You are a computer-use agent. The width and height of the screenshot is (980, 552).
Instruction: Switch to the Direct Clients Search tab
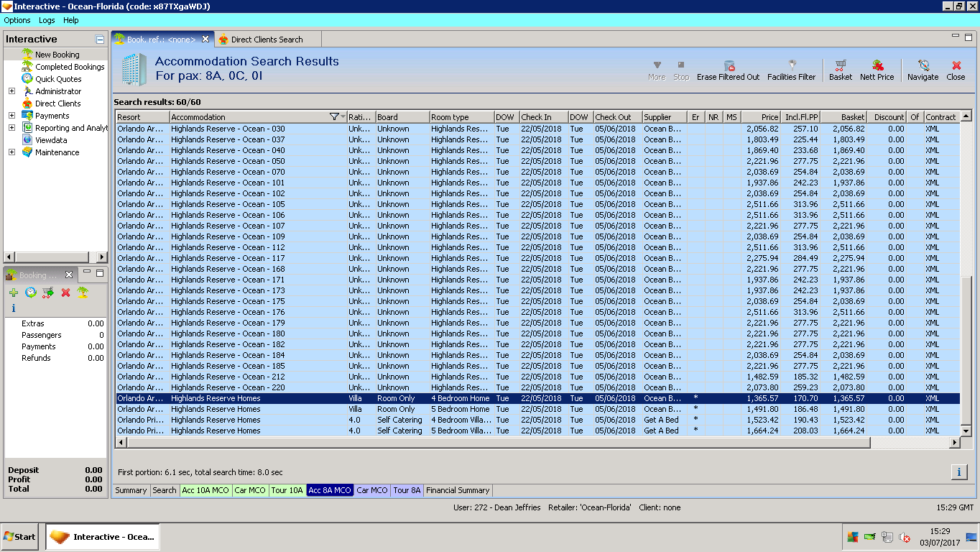(x=267, y=40)
